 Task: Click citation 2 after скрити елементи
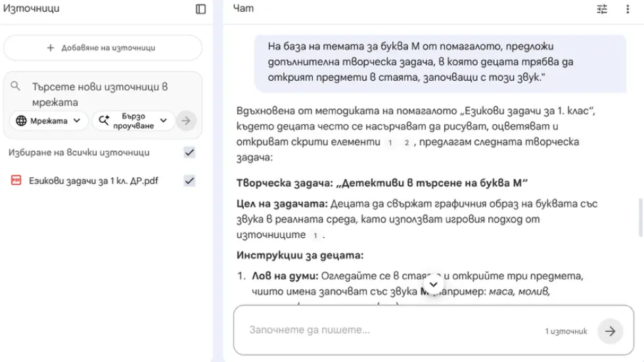407,143
